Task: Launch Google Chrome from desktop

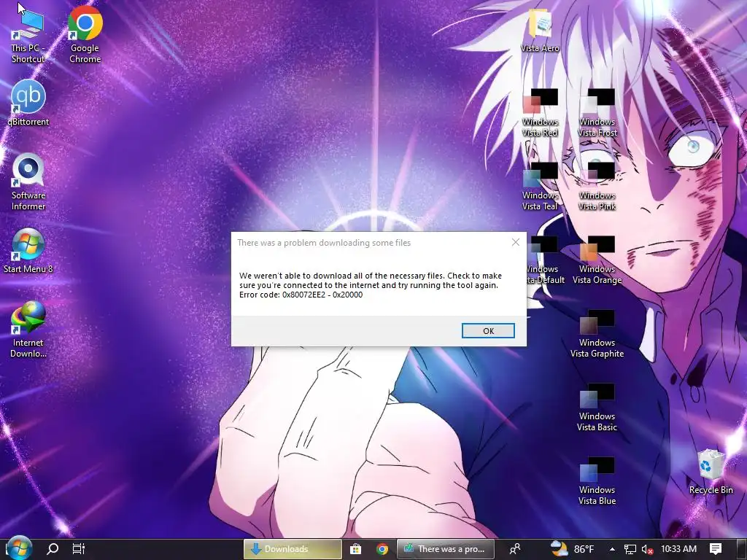Action: pyautogui.click(x=85, y=35)
